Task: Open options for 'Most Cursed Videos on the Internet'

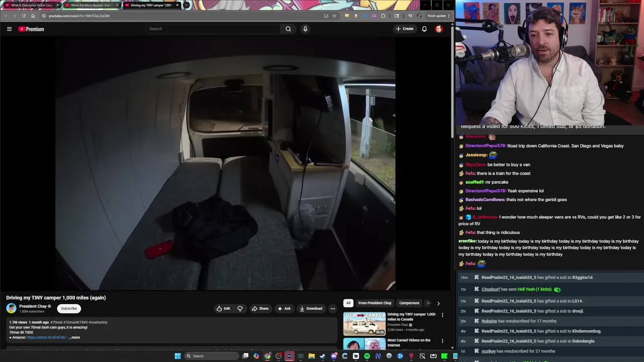Action: (442, 341)
